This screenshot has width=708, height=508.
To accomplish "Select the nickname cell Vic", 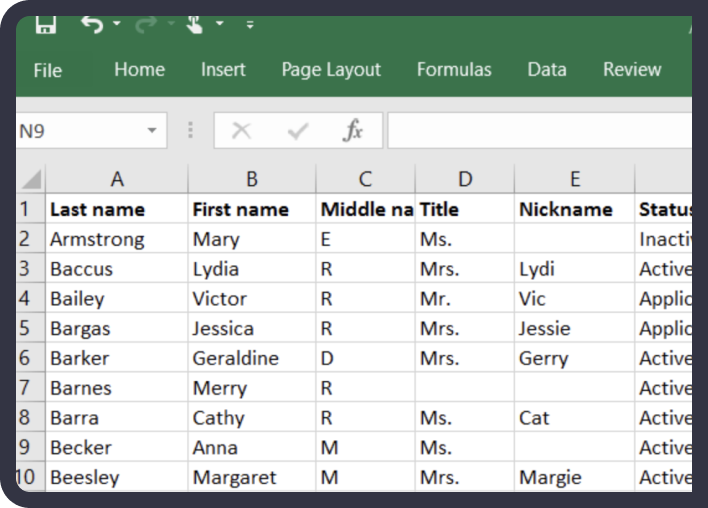I will (x=574, y=298).
